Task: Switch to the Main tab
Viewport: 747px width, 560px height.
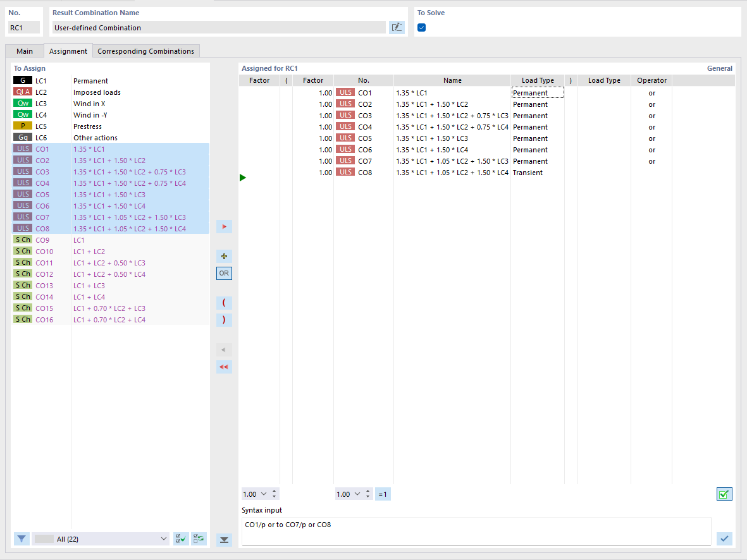Action: pos(24,51)
